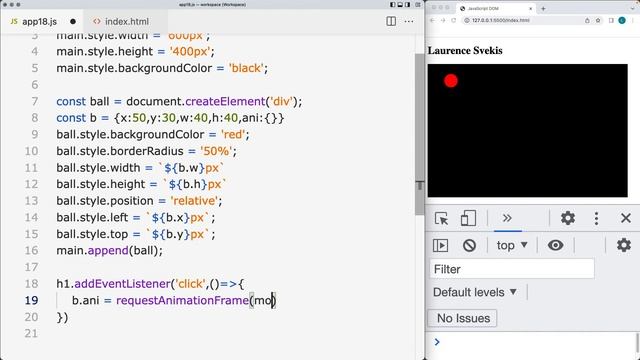Open the editor More Actions menu
The image size is (640, 360).
pos(409,21)
